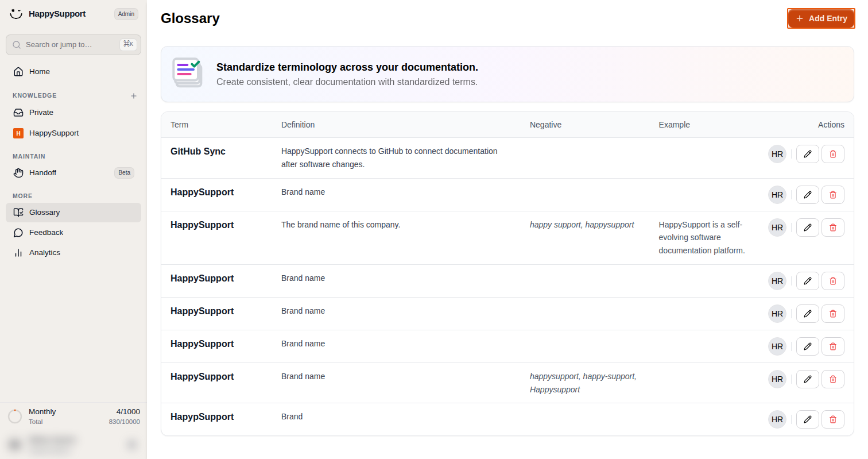Image resolution: width=868 pixels, height=459 pixels.
Task: Click the 4/1000 monthly usage value
Action: [x=128, y=412]
